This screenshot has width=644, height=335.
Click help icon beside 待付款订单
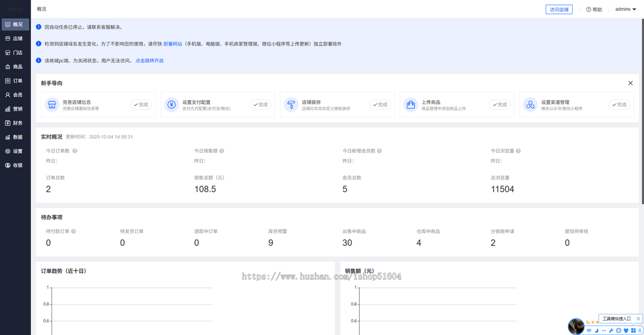[74, 231]
